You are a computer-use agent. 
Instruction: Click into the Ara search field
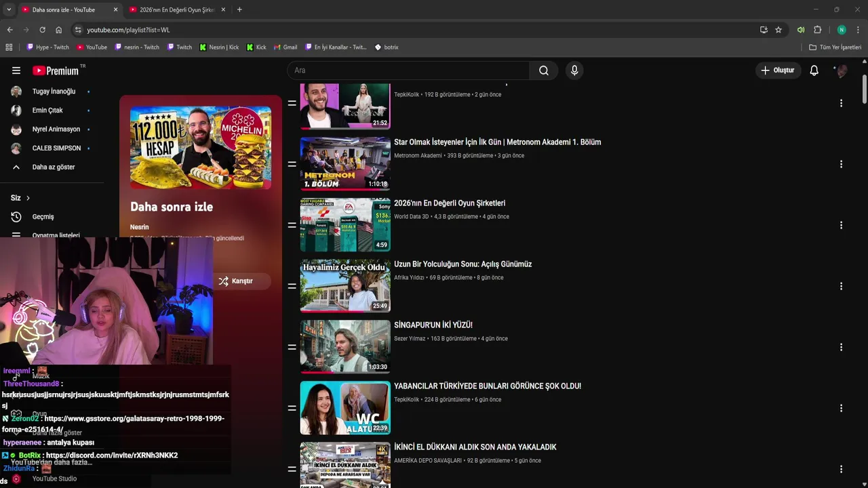[x=408, y=70]
